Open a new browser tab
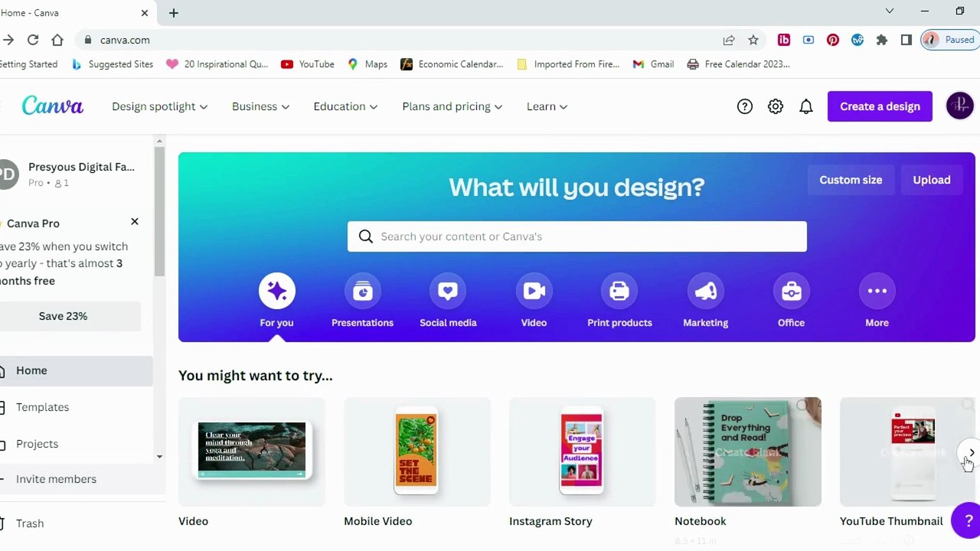 pyautogui.click(x=174, y=13)
